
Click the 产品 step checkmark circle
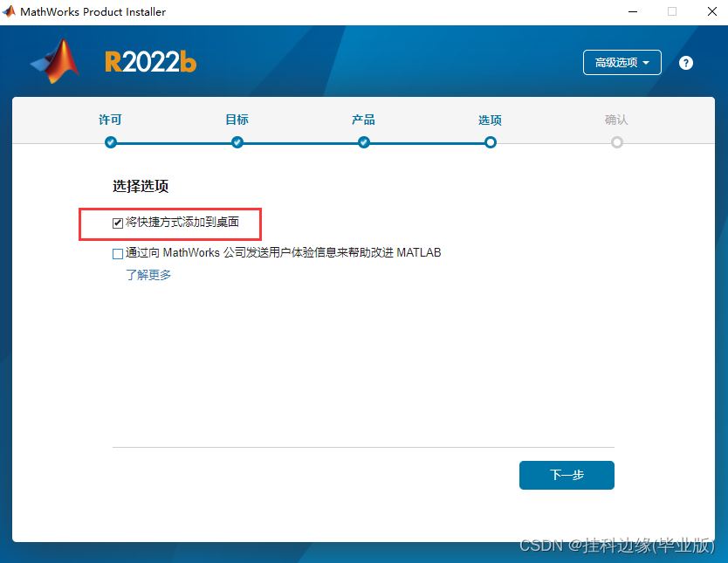click(364, 142)
